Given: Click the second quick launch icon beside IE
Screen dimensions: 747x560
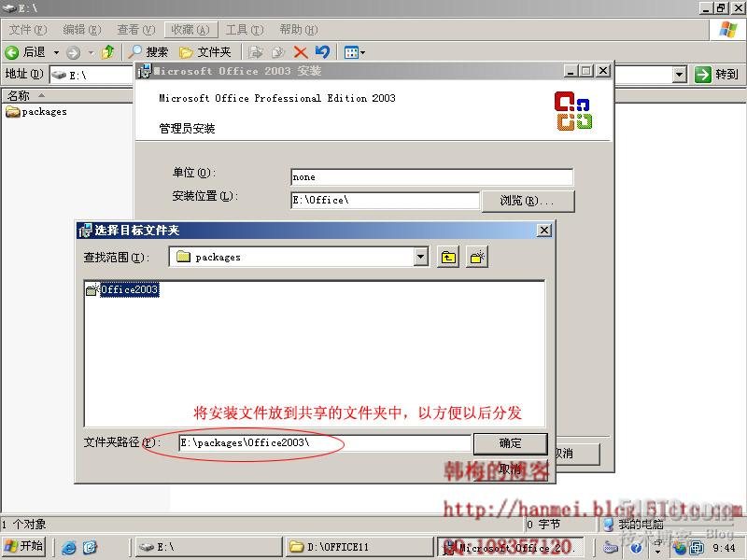Looking at the screenshot, I should 90,547.
